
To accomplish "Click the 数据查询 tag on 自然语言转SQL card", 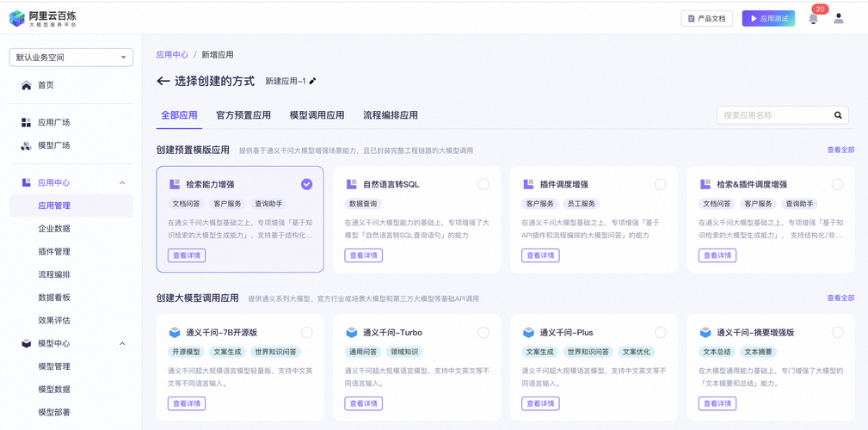I will [363, 204].
